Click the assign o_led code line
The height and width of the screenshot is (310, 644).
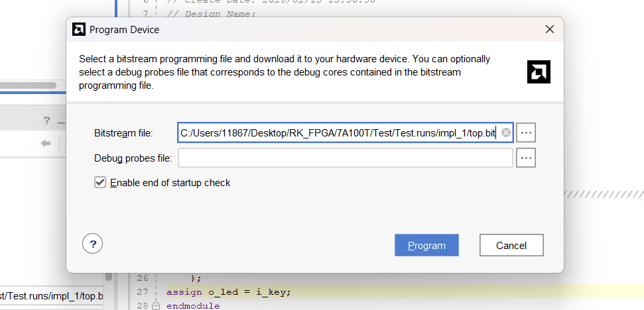point(229,292)
